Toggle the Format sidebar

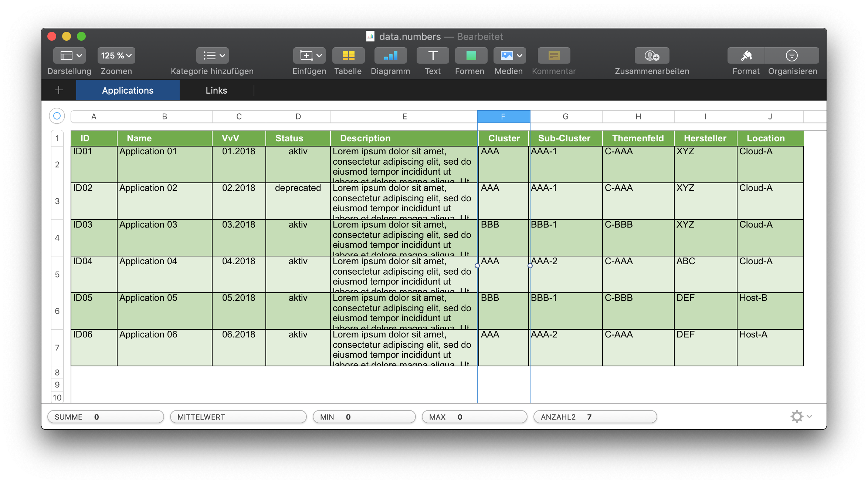(746, 56)
